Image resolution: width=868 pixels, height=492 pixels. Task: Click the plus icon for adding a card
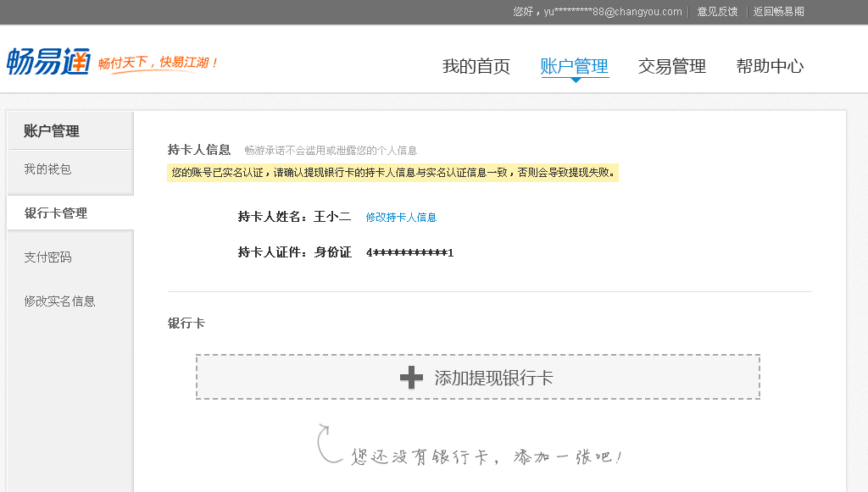[x=411, y=378]
